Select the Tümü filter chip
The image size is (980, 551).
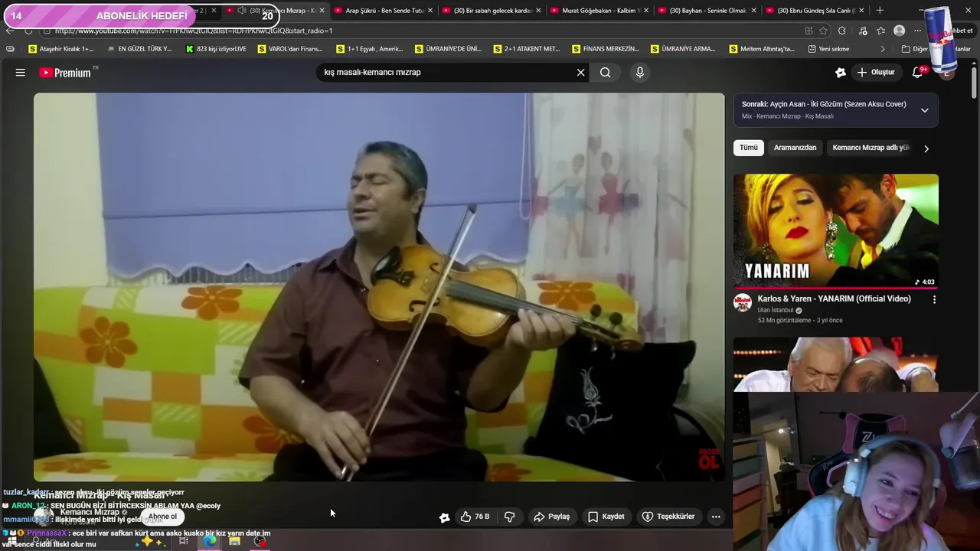click(x=749, y=148)
